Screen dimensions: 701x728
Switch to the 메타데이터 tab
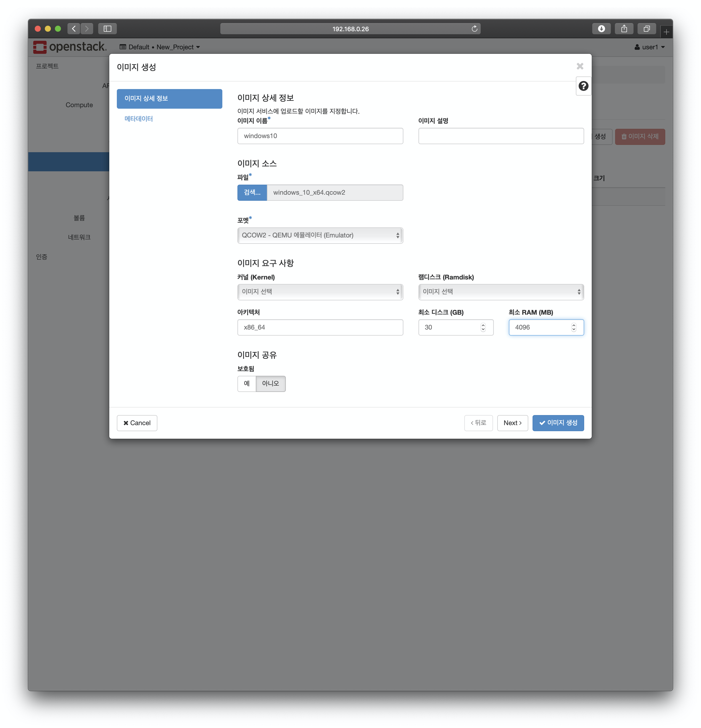tap(139, 119)
